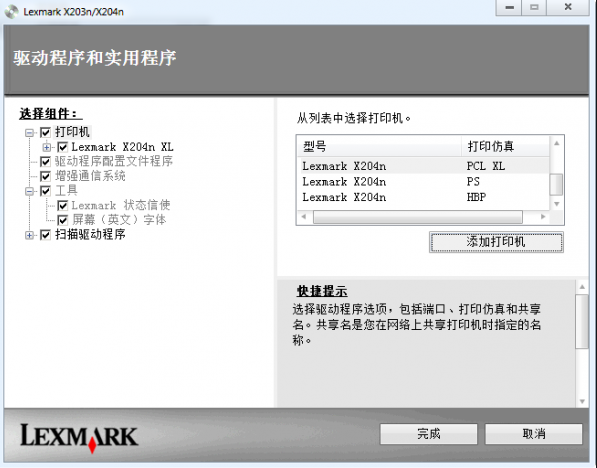
Task: Click the 驱动程序配置文件程序 tree label
Action: coord(113,161)
